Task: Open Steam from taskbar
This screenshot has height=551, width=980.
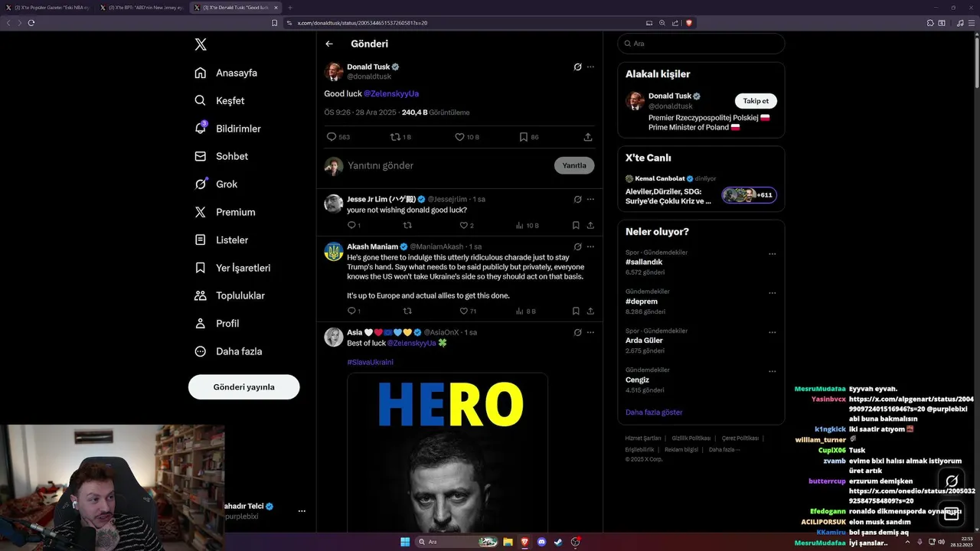Action: click(559, 542)
